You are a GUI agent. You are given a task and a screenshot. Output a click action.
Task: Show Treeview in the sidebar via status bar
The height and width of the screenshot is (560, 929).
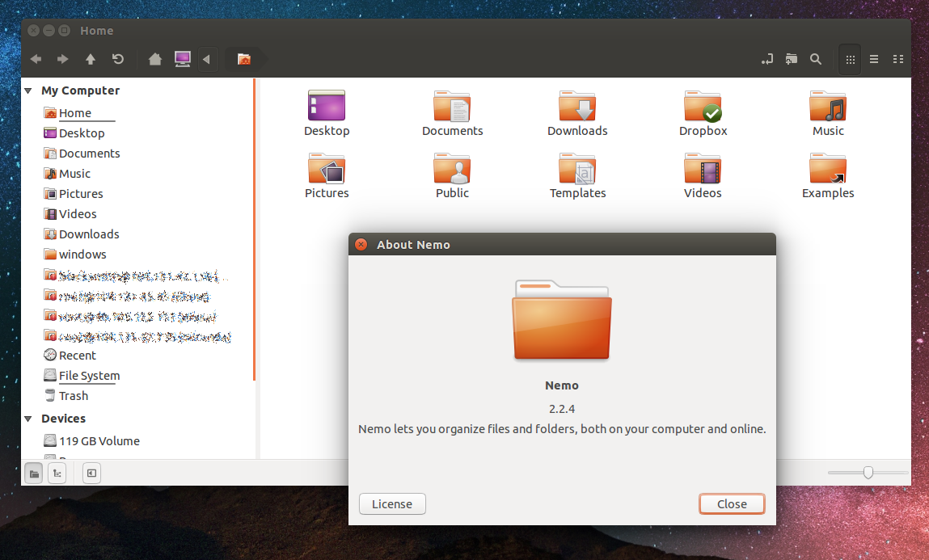click(x=57, y=473)
